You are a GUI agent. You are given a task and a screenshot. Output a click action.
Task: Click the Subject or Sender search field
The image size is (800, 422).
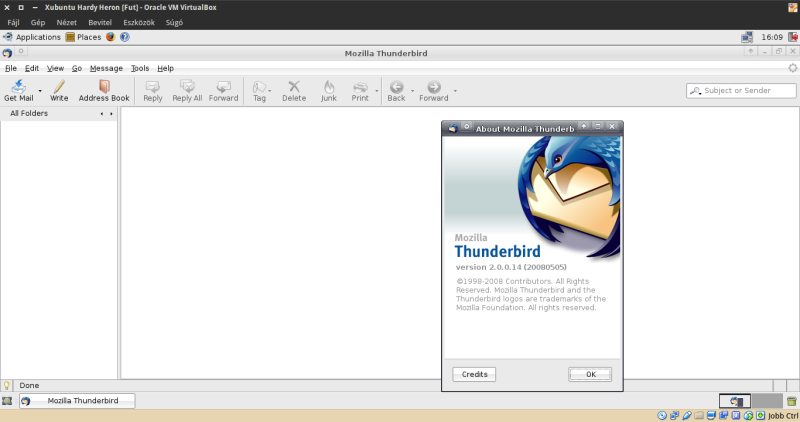tap(741, 91)
